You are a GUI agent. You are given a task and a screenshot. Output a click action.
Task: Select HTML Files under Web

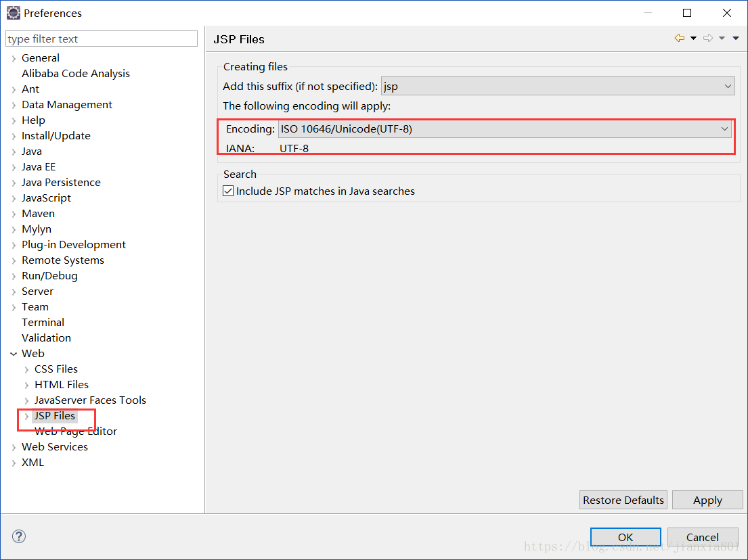click(62, 385)
